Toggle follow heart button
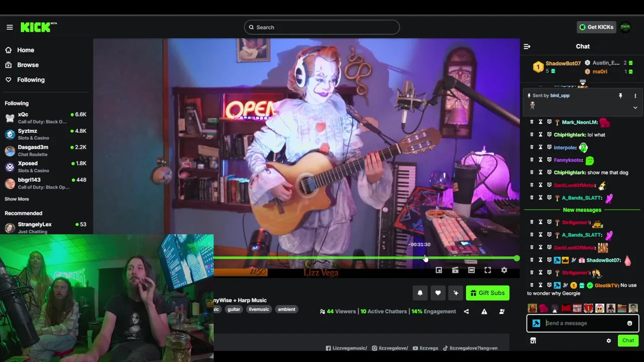The width and height of the screenshot is (644, 362). pyautogui.click(x=438, y=293)
